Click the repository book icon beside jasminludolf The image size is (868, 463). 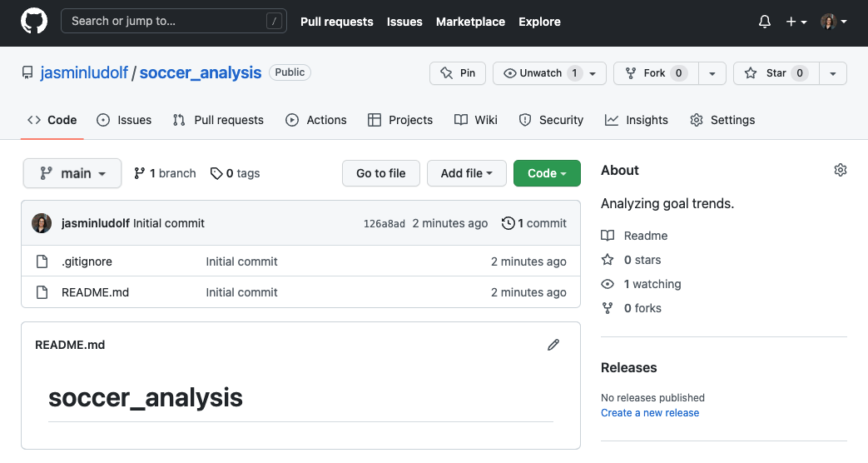(x=27, y=72)
